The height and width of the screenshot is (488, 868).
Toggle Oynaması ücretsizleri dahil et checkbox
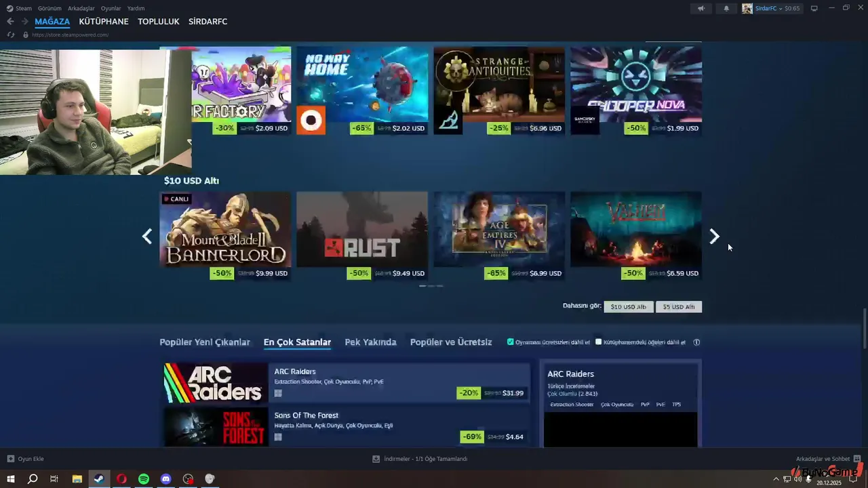[511, 342]
